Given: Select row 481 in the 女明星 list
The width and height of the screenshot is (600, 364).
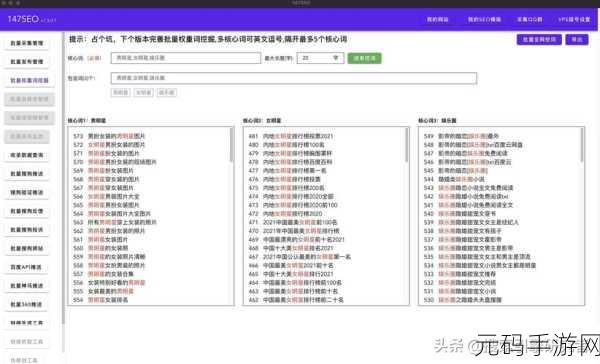Looking at the screenshot, I should point(291,136).
